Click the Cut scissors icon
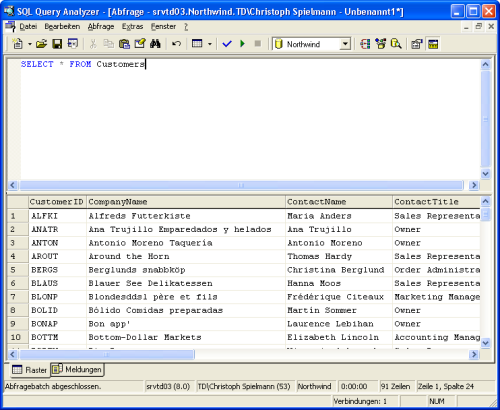500x410 pixels. [x=93, y=44]
